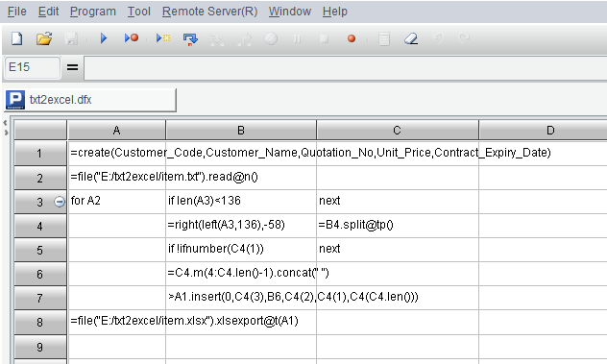Viewport: 607px width, 364px height.
Task: Click the cell name box showing E15
Action: [x=32, y=67]
